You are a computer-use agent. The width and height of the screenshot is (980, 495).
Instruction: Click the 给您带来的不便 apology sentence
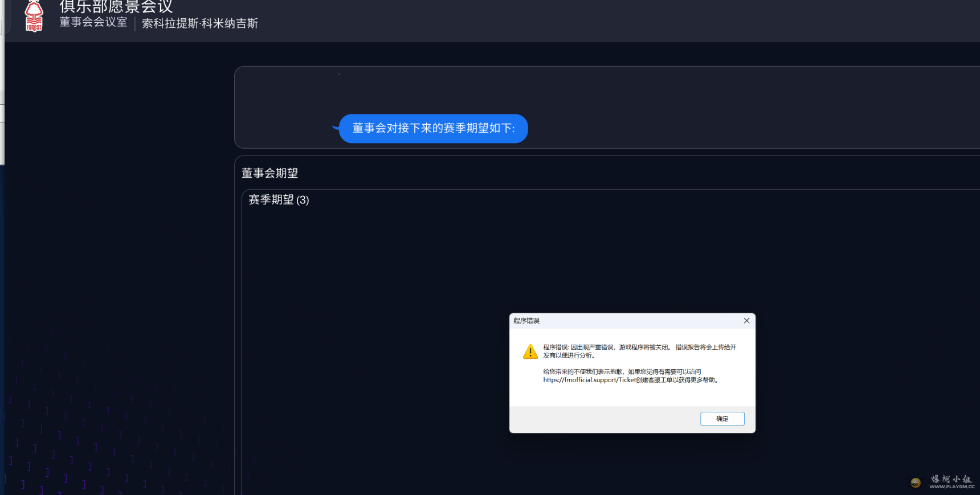(622, 372)
